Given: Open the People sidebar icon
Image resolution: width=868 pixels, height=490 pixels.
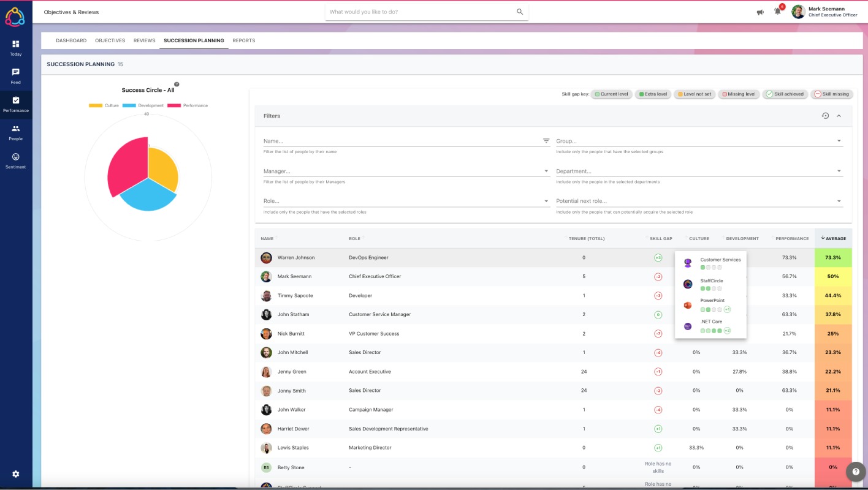Looking at the screenshot, I should [16, 132].
